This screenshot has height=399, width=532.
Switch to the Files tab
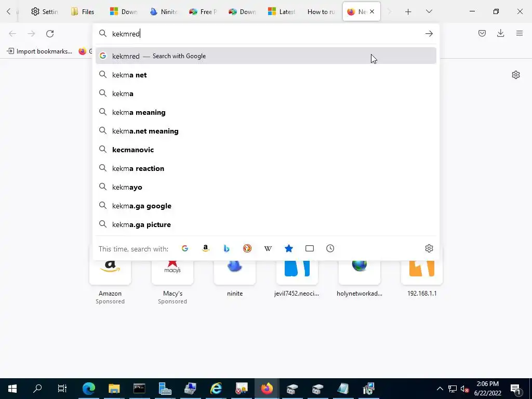coord(83,11)
